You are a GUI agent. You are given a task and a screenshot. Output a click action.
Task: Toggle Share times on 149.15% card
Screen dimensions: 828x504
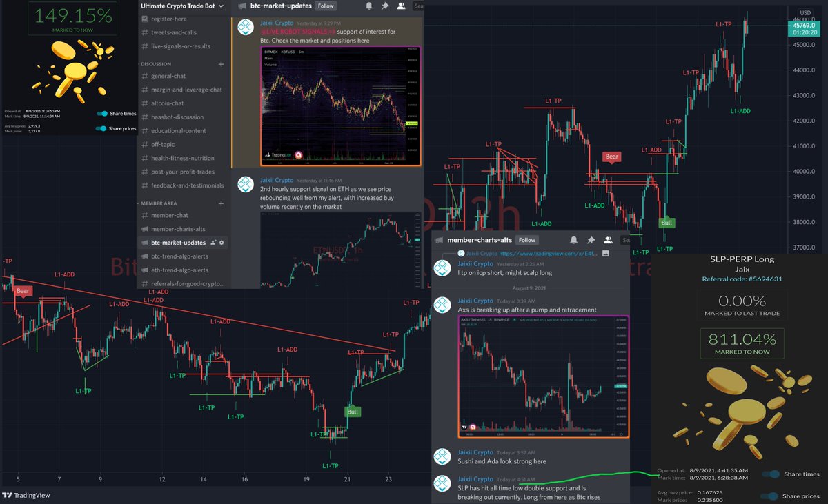[x=103, y=114]
